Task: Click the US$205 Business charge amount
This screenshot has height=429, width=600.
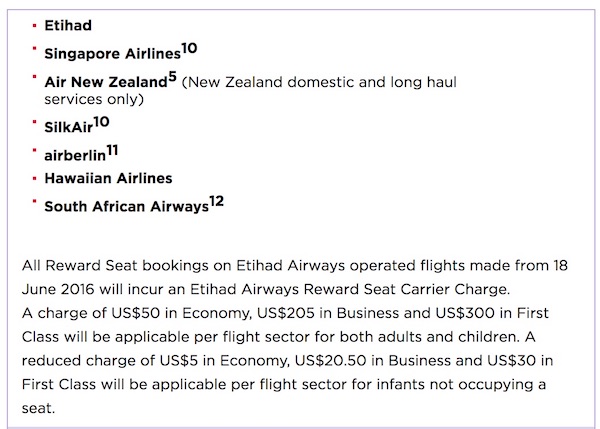Action: click(285, 313)
